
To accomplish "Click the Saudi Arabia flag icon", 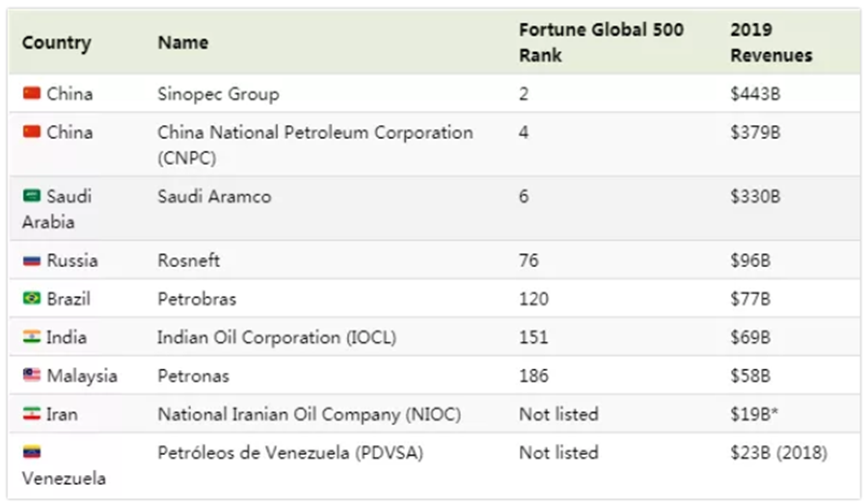I will 32,196.
